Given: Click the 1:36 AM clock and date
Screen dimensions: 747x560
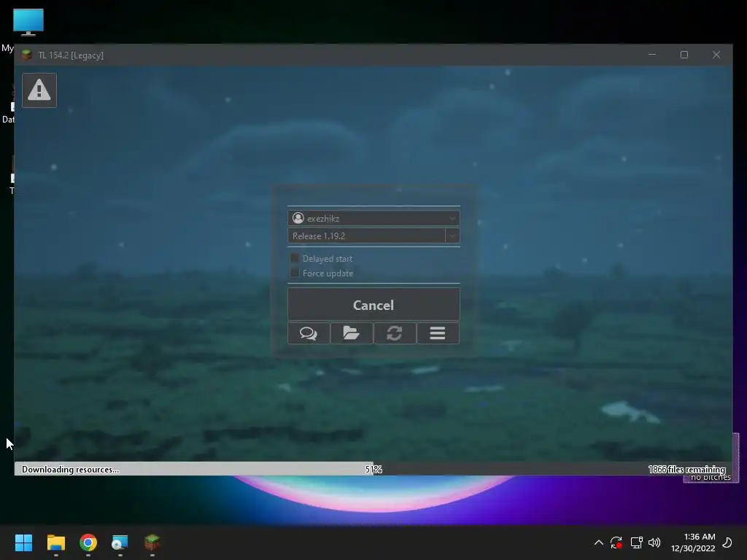Looking at the screenshot, I should point(693,542).
